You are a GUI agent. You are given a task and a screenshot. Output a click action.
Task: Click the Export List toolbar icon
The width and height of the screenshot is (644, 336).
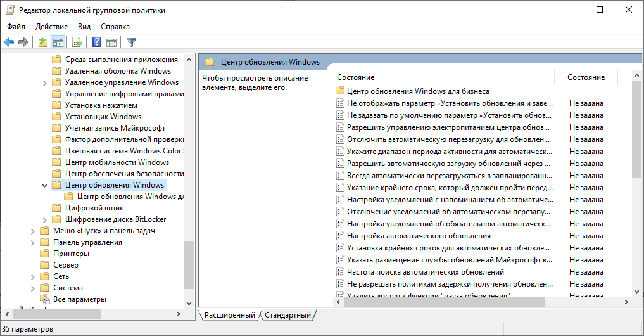pos(77,42)
